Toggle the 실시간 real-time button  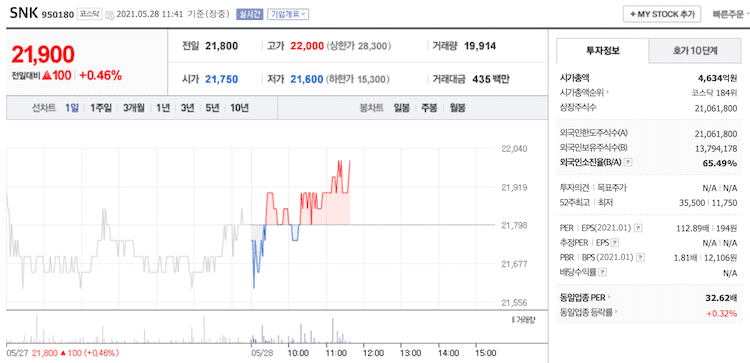tap(249, 14)
